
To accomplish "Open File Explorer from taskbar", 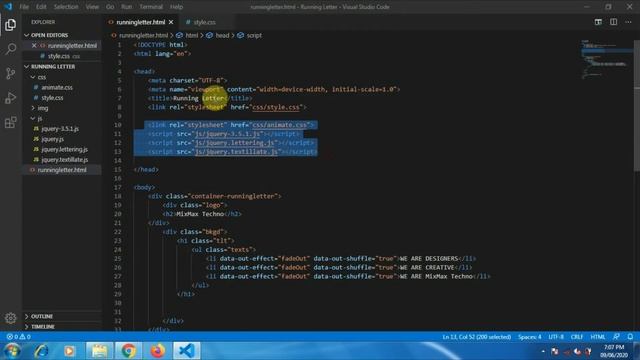I will click(x=99, y=351).
